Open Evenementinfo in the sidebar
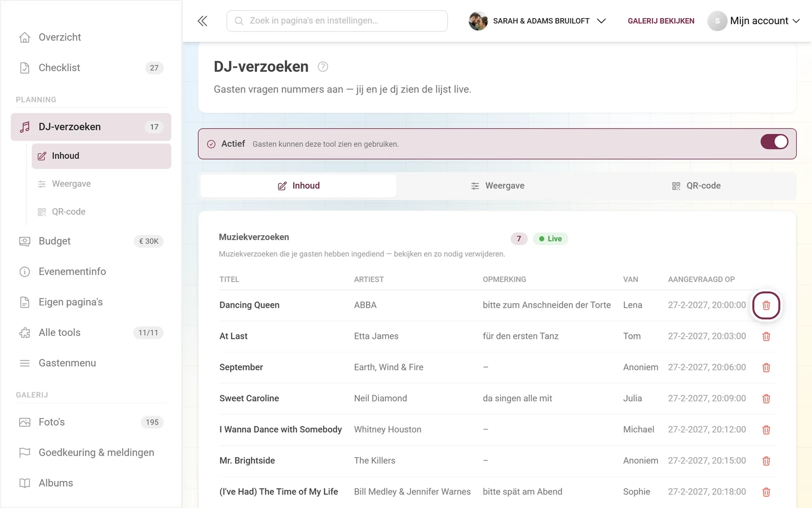Screen dimensions: 812x508 pos(91,271)
